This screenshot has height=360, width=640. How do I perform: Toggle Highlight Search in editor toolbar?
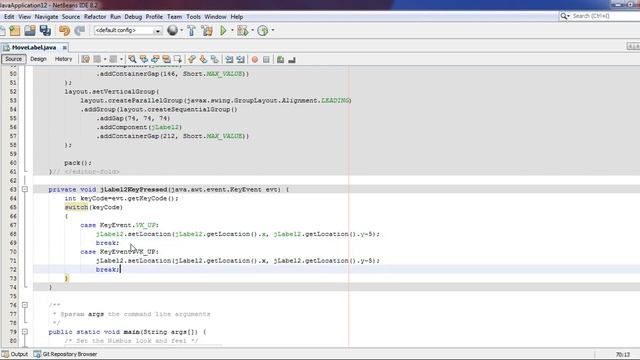(x=167, y=60)
